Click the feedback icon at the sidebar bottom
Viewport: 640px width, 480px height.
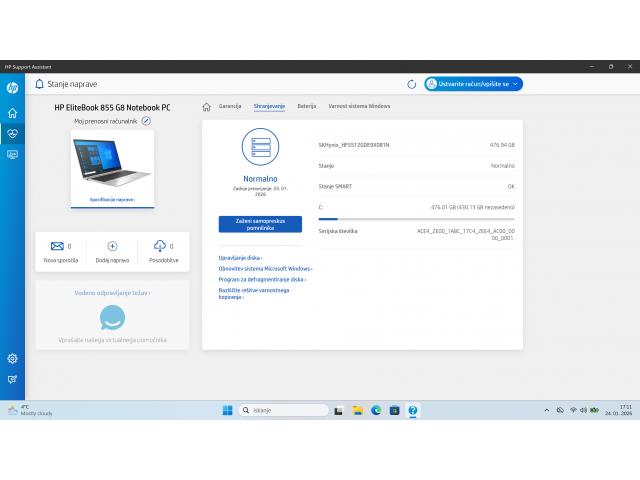click(x=12, y=379)
